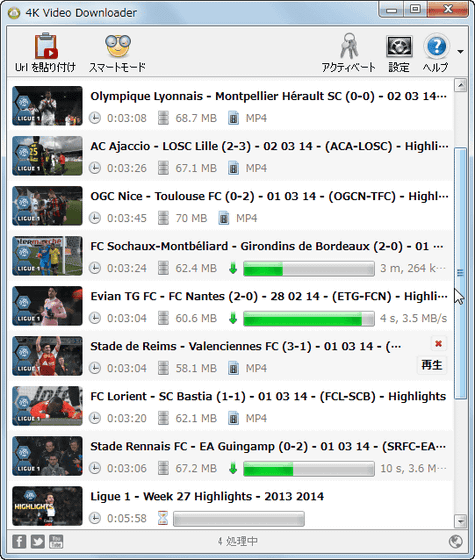Open the アクティベート activation keys icon
475x560 pixels.
349,52
